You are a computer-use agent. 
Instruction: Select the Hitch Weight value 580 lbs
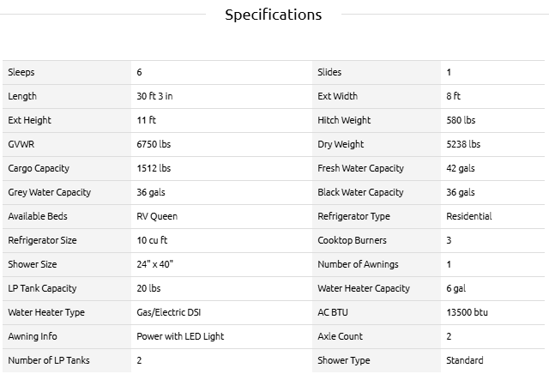click(x=462, y=121)
